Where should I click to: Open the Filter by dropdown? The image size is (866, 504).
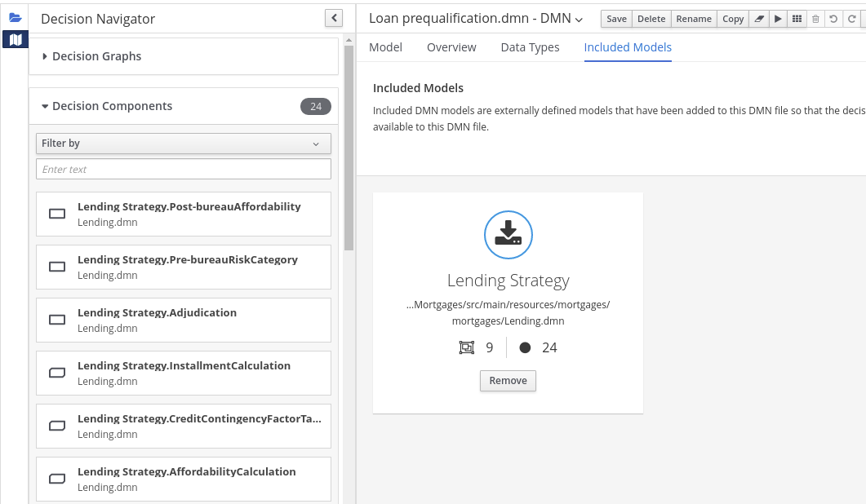click(184, 144)
